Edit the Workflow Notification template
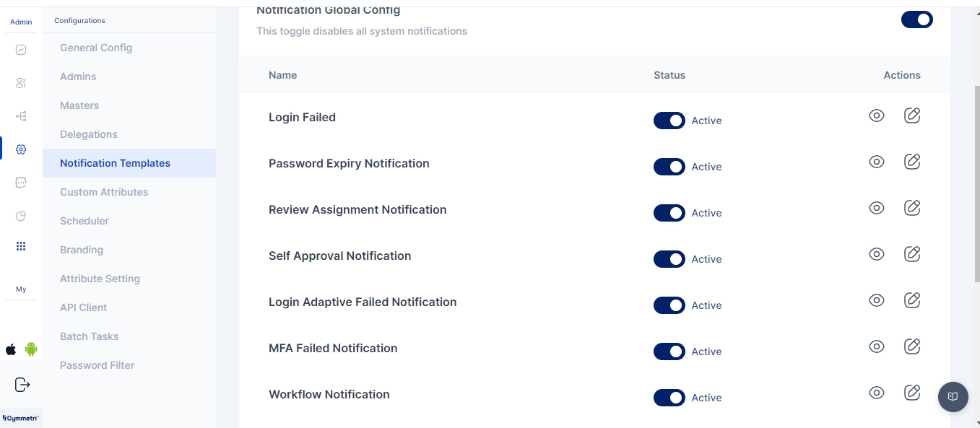Screen dimensions: 980x428 pos(912,393)
